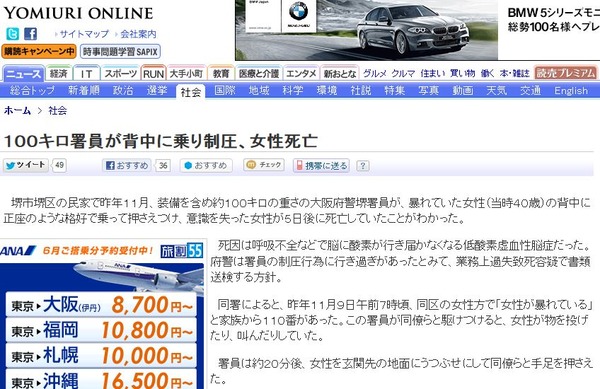Click the Facebook recommend count 36
Screen dimensions: 600x389
[163, 165]
